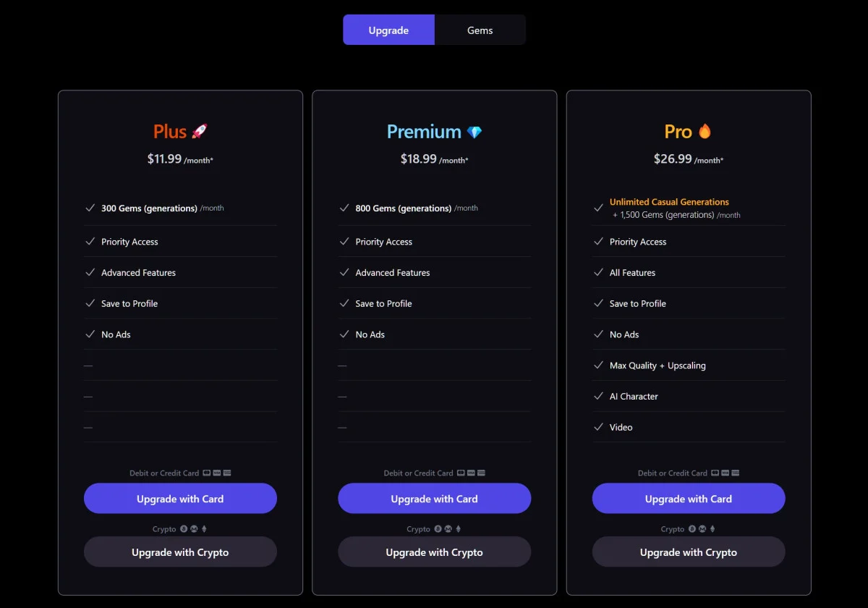Click the checkmark next to 800 Gems
This screenshot has width=868, height=608.
(x=344, y=208)
